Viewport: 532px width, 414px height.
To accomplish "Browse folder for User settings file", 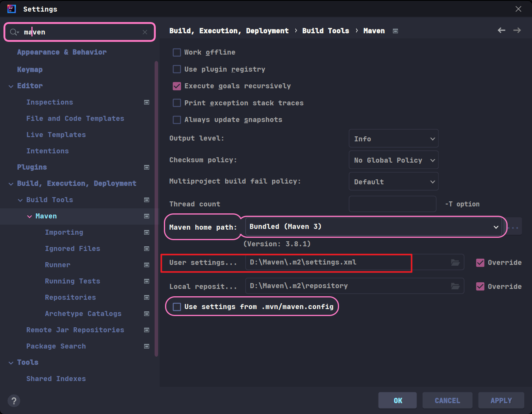I will coord(455,263).
